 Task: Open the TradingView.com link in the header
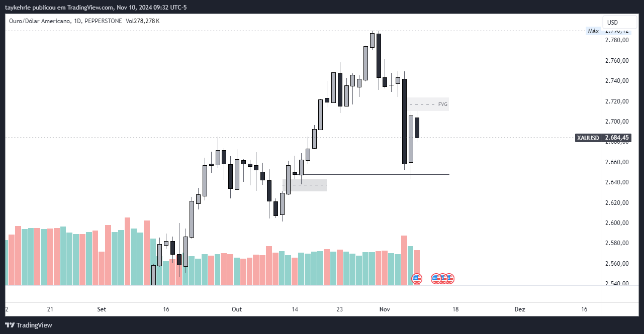tap(88, 7)
